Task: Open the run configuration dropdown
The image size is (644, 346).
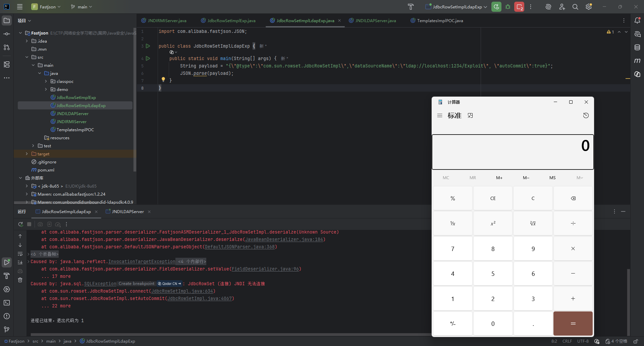Action: (x=456, y=7)
